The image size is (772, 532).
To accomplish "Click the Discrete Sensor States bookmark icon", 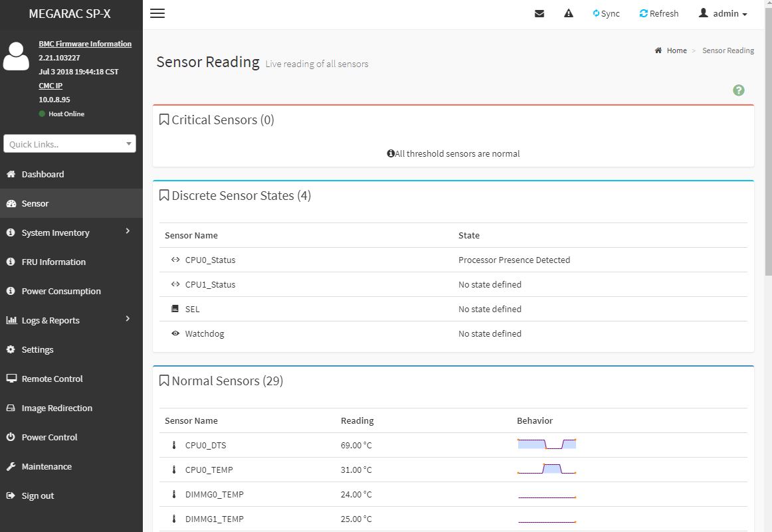I will click(164, 195).
